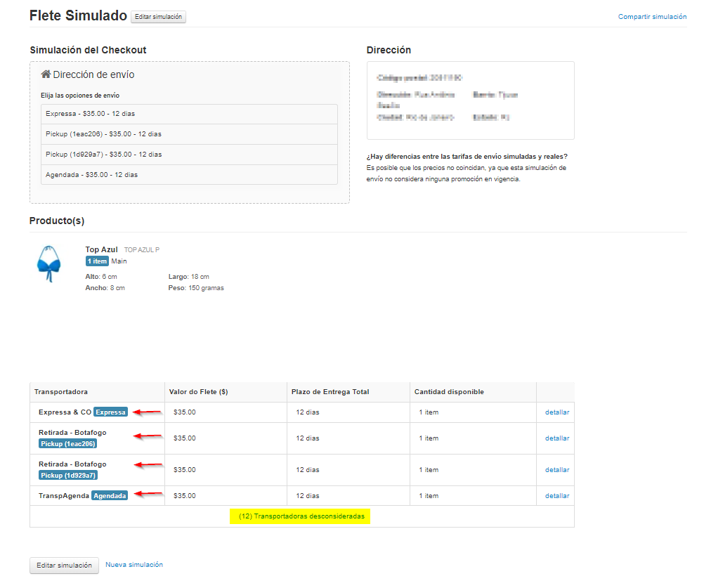
Task: Expand detallar for Retirada Pickup (1eac206) row
Action: click(557, 438)
